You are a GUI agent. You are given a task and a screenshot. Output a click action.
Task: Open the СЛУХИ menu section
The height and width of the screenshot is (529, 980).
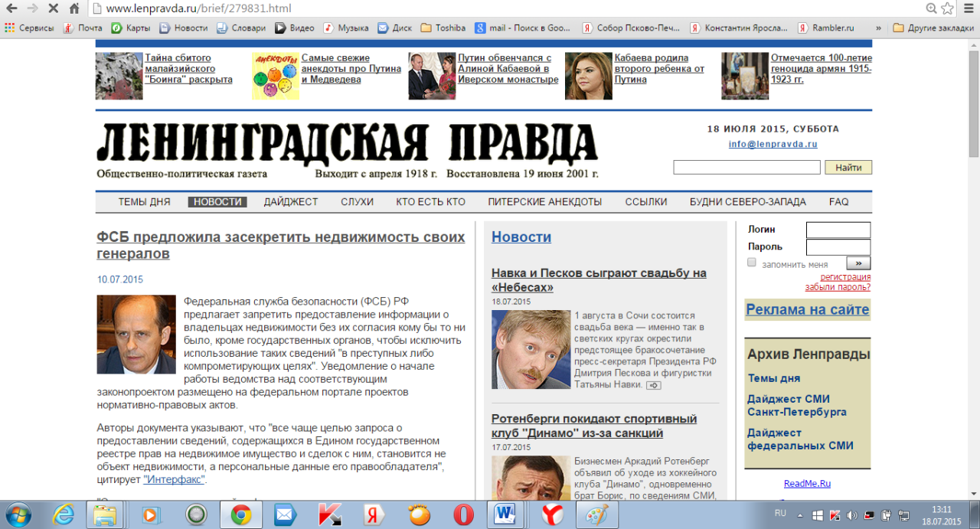[x=357, y=202]
